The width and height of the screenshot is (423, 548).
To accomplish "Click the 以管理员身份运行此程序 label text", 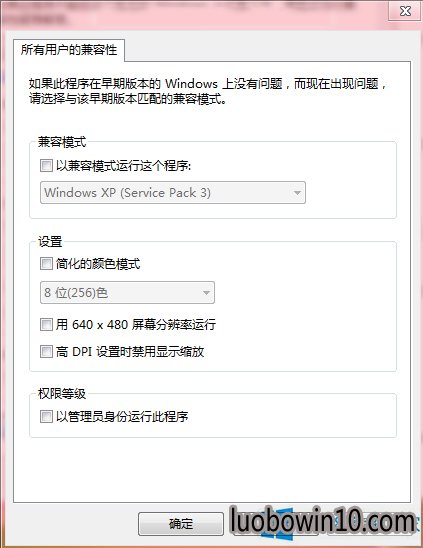I will pyautogui.click(x=122, y=416).
